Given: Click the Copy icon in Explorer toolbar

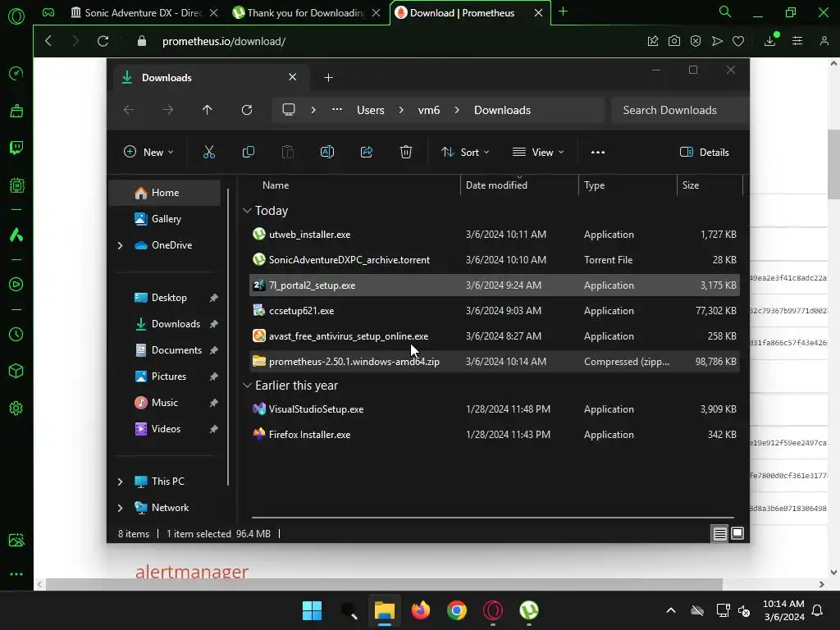Looking at the screenshot, I should click(249, 152).
